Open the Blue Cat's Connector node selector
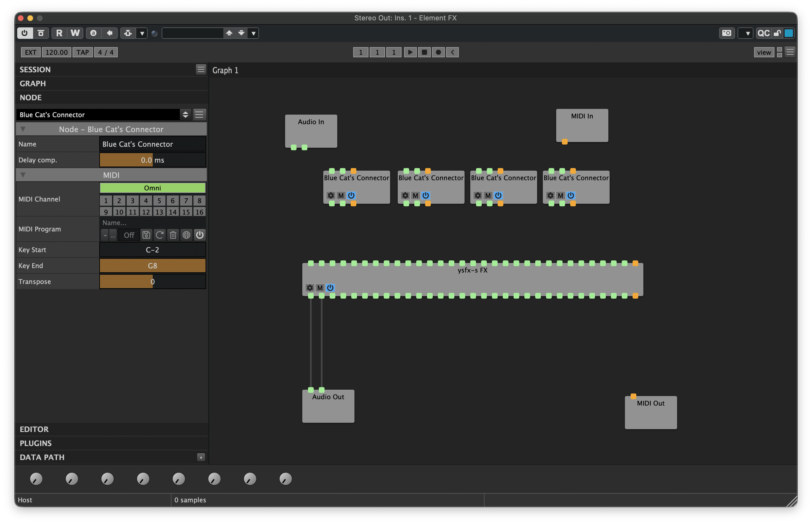The image size is (812, 524). 98,115
